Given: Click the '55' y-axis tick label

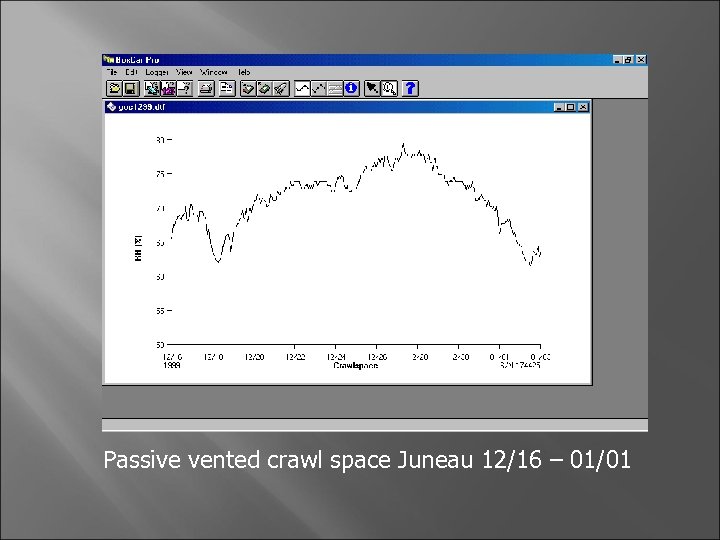Looking at the screenshot, I should [160, 311].
